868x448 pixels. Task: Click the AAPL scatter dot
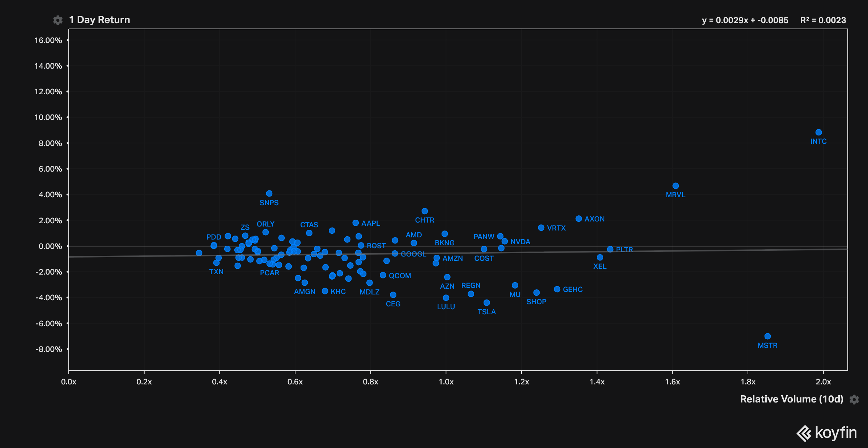coord(356,223)
